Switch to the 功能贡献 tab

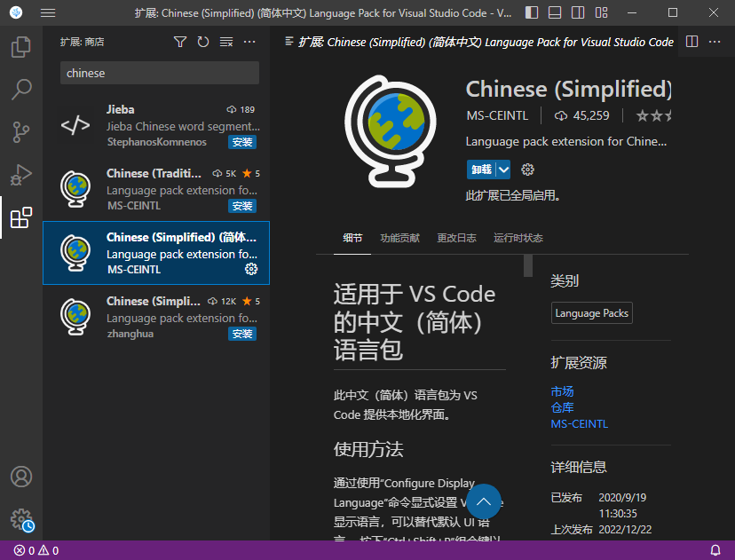point(399,238)
